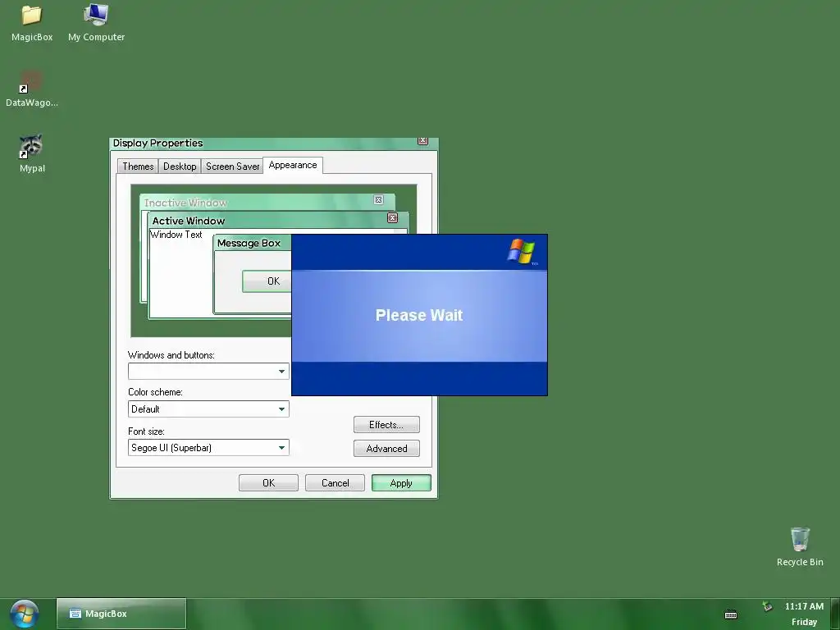Click the Advanced button
Image resolution: width=840 pixels, height=630 pixels.
coord(386,449)
